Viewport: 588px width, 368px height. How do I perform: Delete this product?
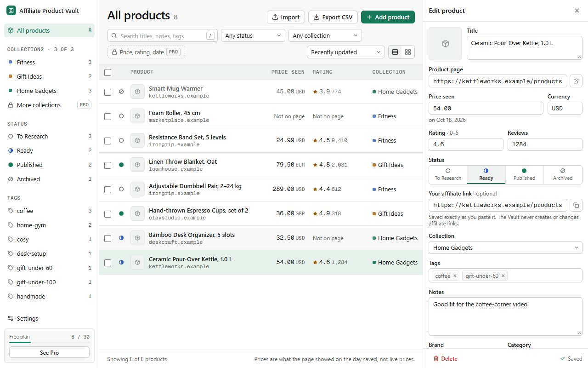pos(445,358)
